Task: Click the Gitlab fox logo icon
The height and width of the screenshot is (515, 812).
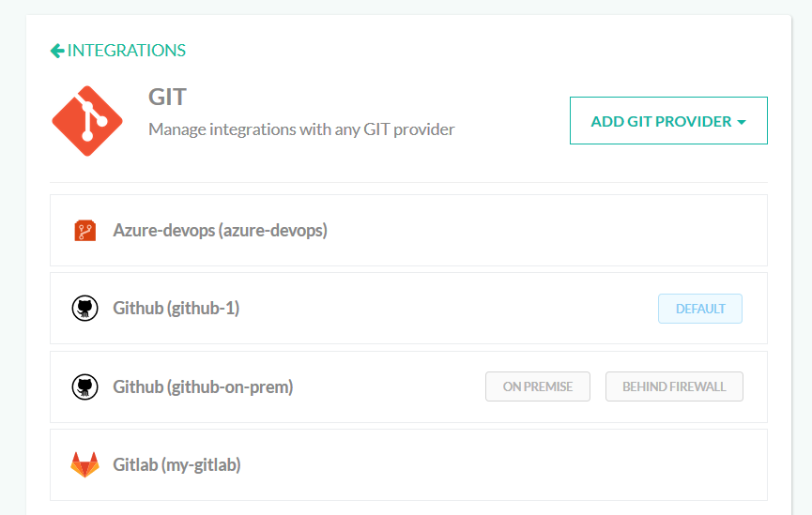Action: (84, 464)
